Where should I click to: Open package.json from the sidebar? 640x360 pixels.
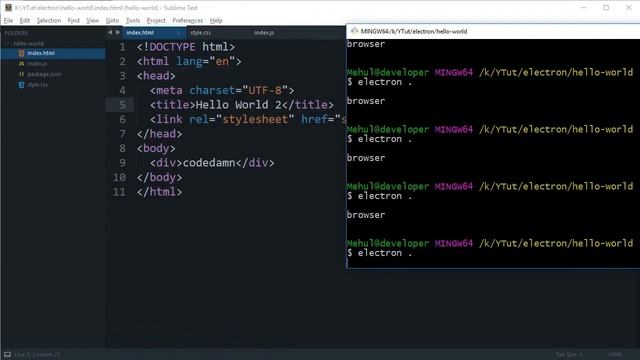44,74
